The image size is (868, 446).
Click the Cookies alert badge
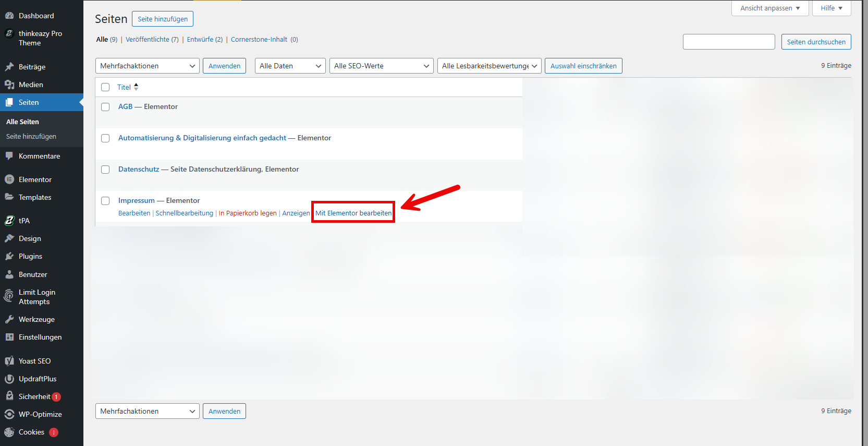(x=54, y=432)
